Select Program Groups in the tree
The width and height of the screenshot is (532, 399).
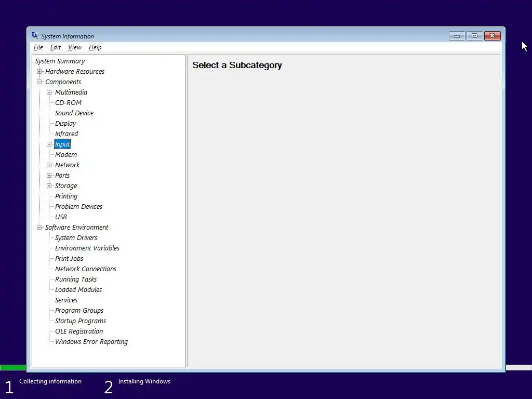(x=79, y=311)
